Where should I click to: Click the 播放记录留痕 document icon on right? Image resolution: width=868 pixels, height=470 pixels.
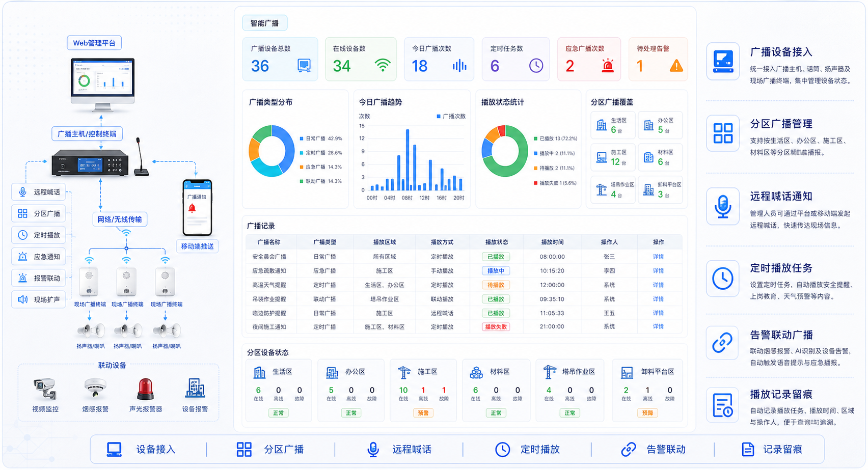point(723,405)
